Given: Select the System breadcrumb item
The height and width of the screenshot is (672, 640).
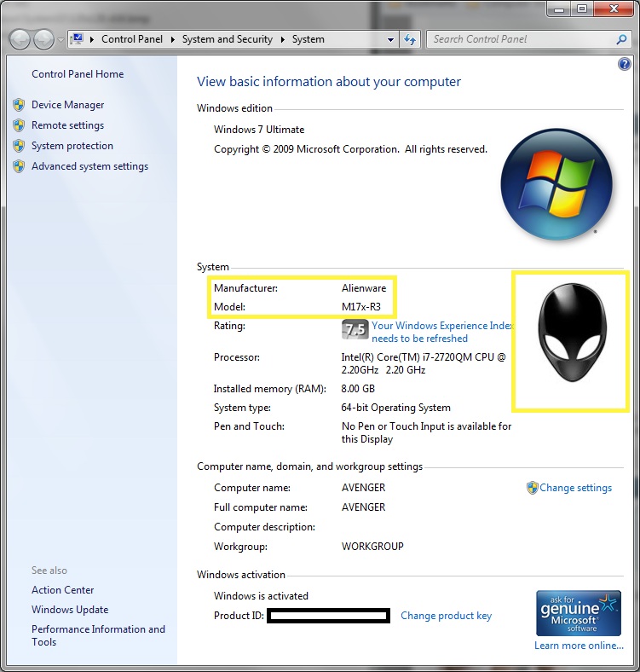Looking at the screenshot, I should point(308,39).
